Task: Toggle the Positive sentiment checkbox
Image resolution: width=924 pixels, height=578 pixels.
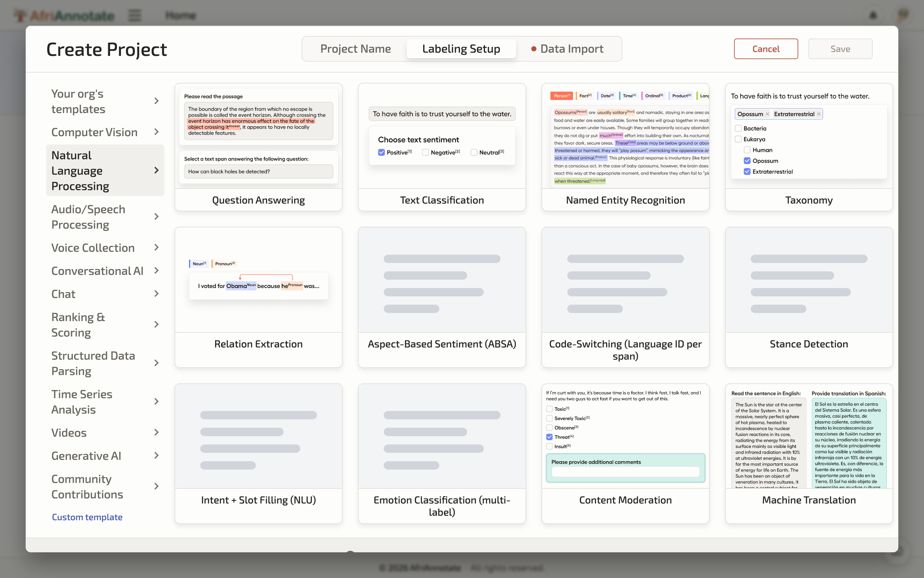Action: 381,152
